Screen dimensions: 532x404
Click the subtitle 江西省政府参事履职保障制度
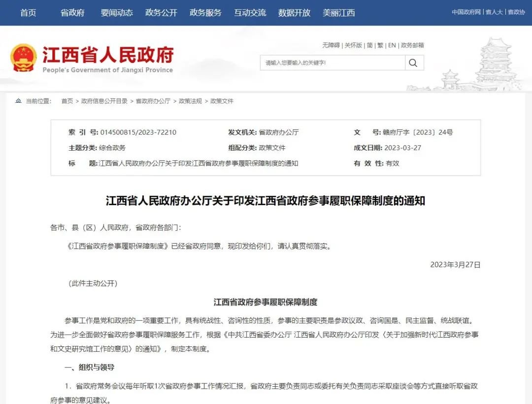pyautogui.click(x=266, y=302)
